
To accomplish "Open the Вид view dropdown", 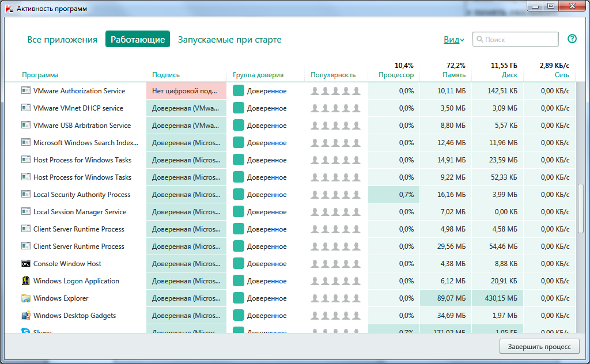I will click(x=453, y=40).
